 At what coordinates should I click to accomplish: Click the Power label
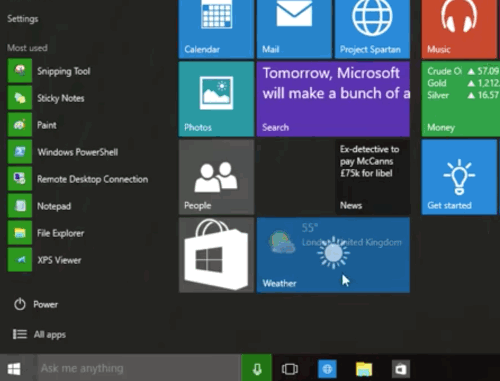click(x=46, y=304)
